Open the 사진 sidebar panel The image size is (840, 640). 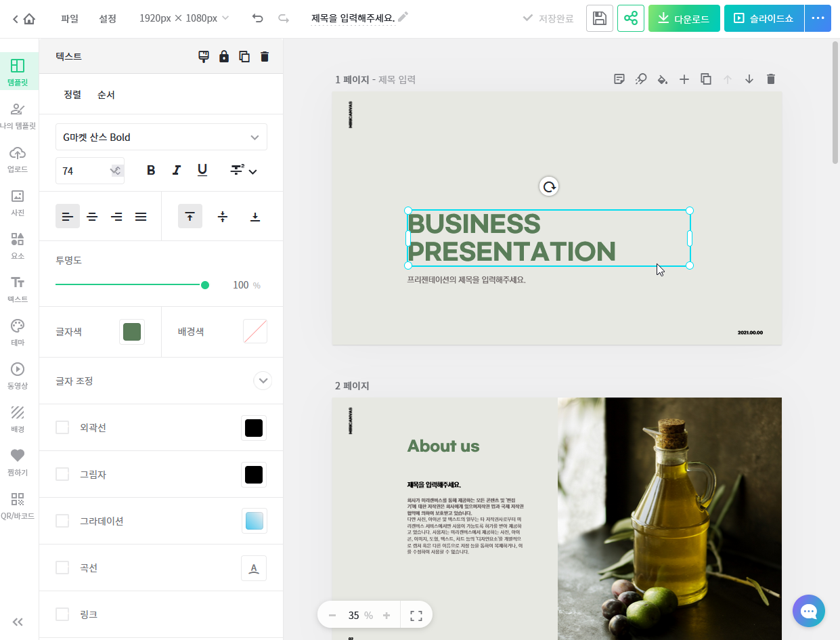[x=18, y=202]
